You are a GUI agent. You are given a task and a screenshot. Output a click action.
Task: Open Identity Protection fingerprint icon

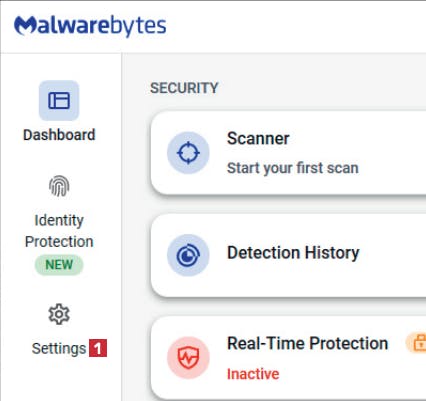pos(59,186)
